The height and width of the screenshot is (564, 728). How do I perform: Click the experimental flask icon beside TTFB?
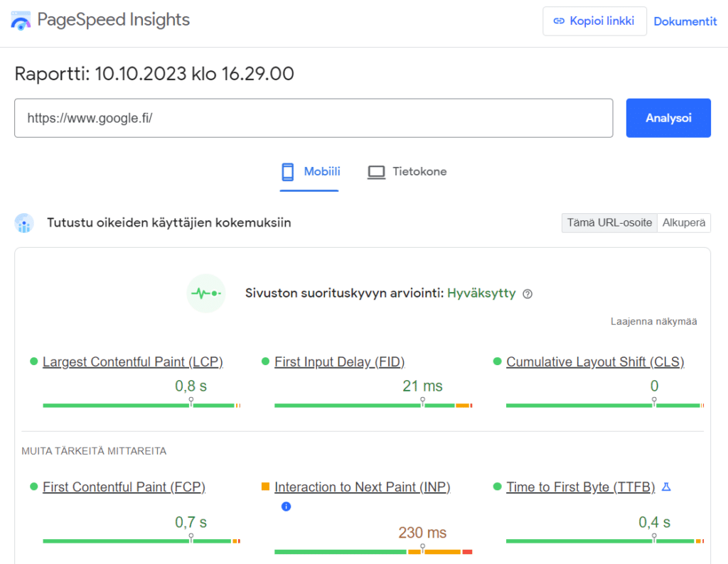click(x=666, y=487)
